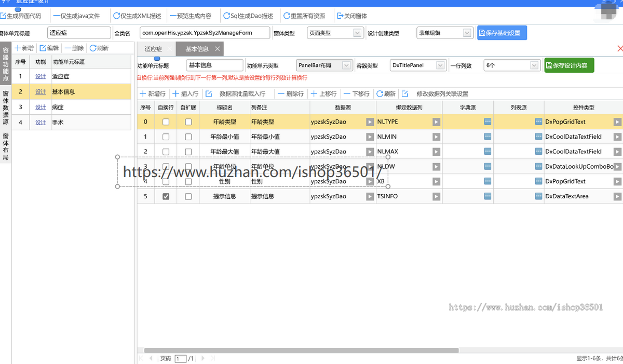
Task: Click 上移行 icon
Action: click(314, 94)
